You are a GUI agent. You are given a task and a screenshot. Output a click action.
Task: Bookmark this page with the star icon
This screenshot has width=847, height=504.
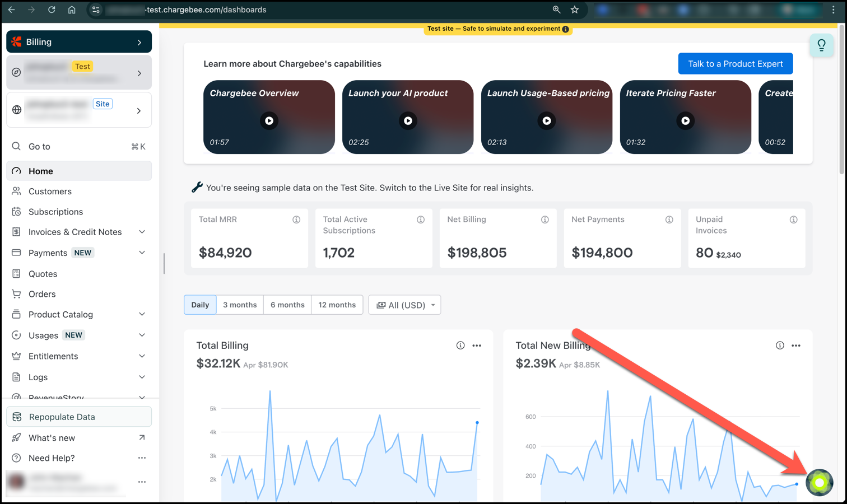point(575,10)
